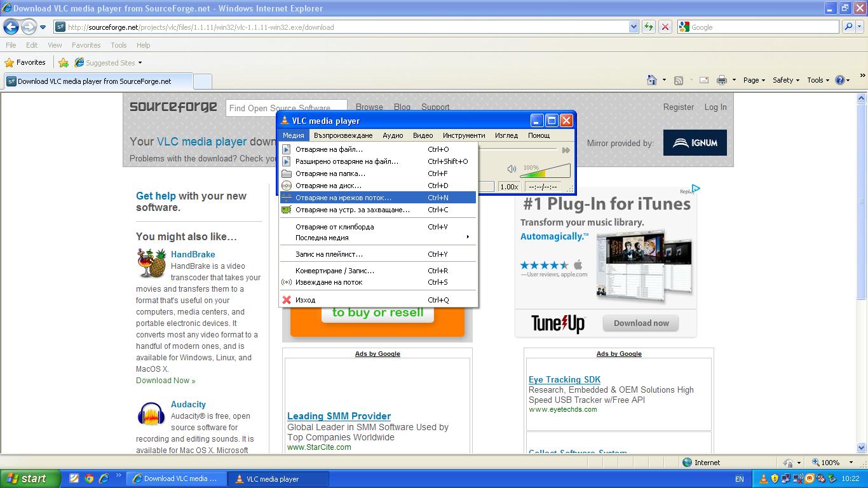Click the IE address URL field
Screen dimensions: 868x488
pyautogui.click(x=346, y=27)
